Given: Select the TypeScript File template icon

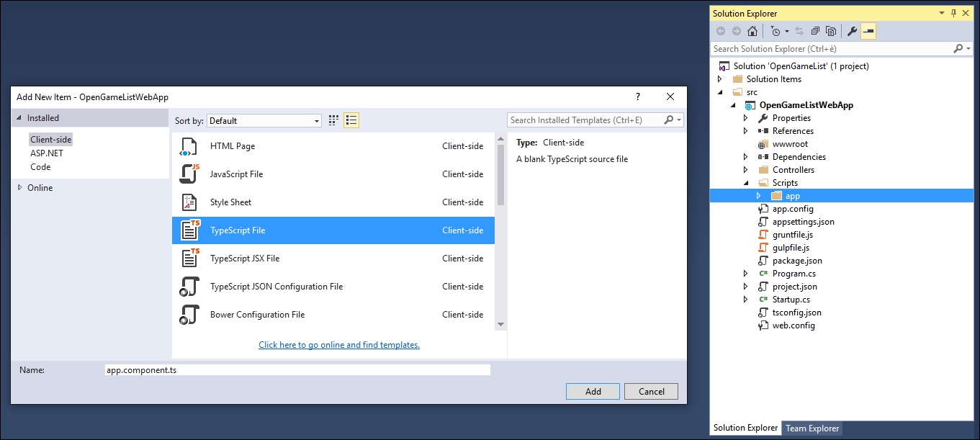Looking at the screenshot, I should click(190, 230).
